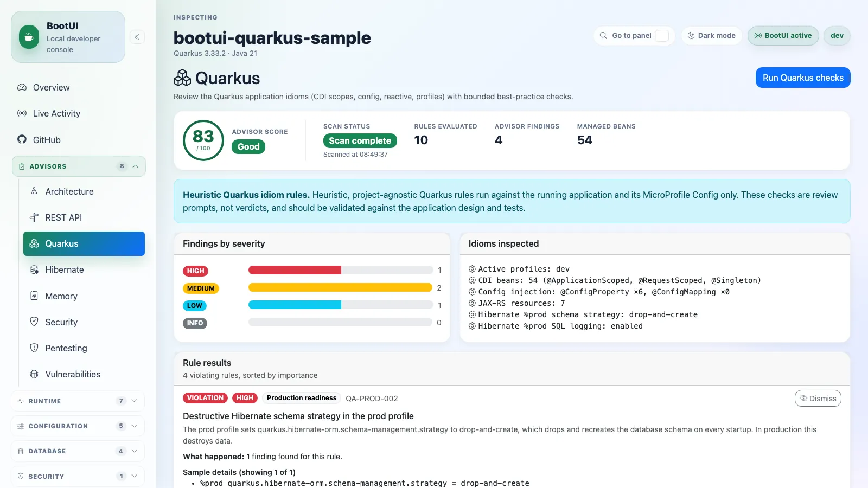Click the Configuration sliders icon
This screenshot has height=488, width=868.
click(21, 426)
